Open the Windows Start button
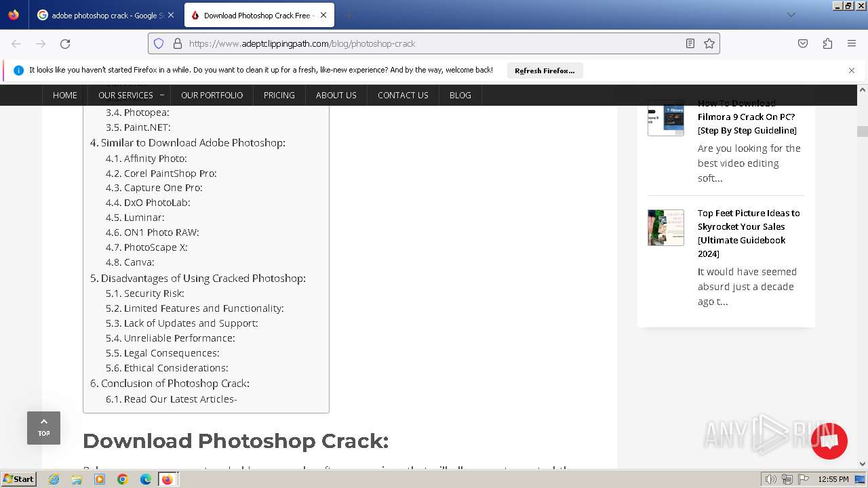Image resolution: width=868 pixels, height=488 pixels. pyautogui.click(x=19, y=479)
